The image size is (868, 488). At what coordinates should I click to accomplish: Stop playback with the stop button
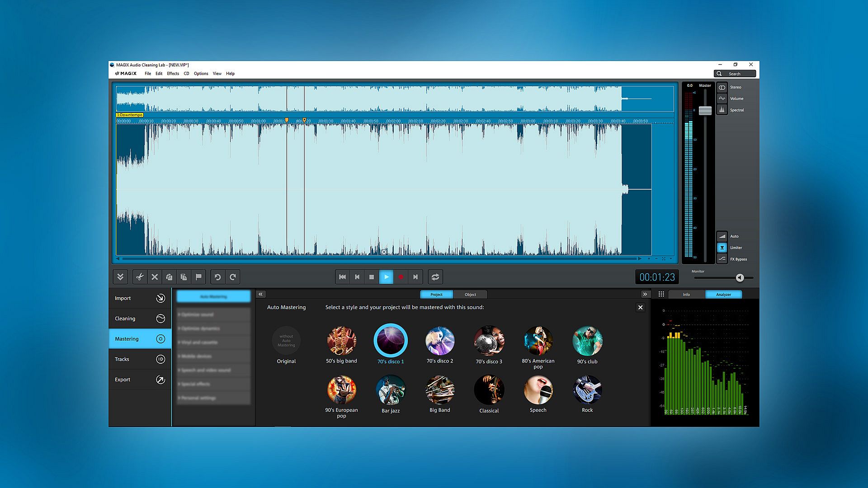tap(372, 277)
